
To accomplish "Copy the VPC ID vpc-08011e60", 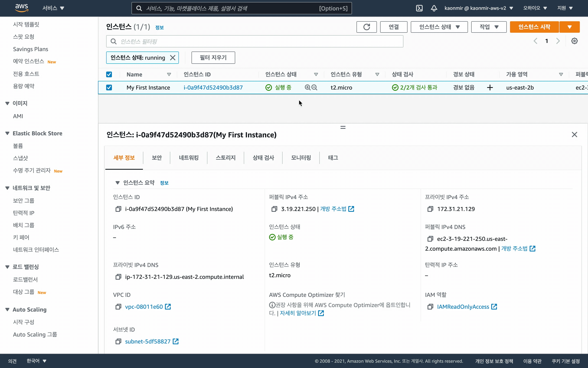I will (118, 307).
